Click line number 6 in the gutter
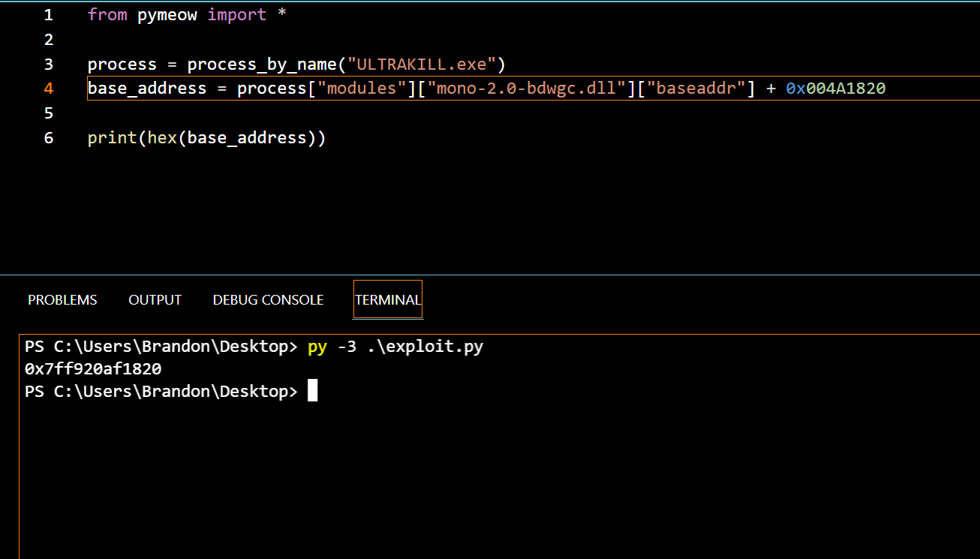 click(x=48, y=138)
